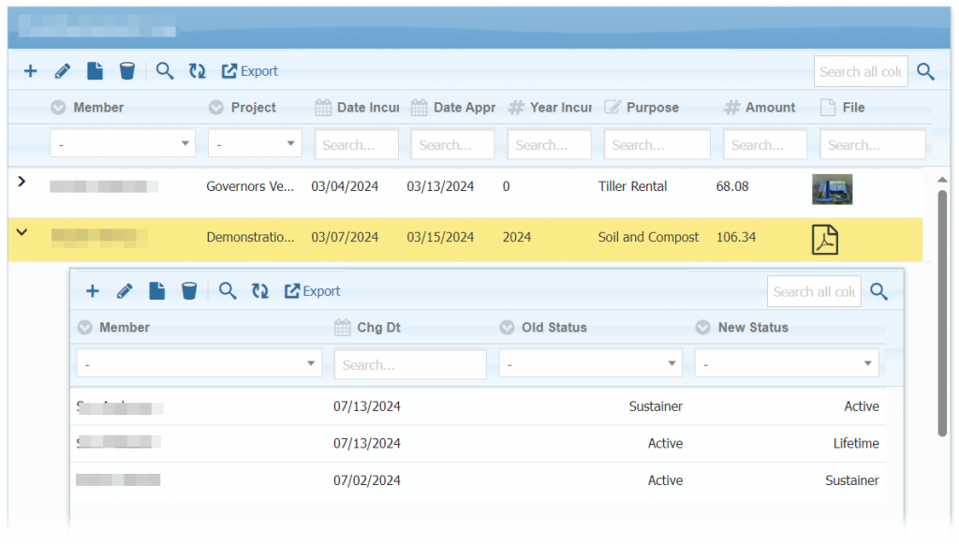Open the PDF file icon in Demonstration row

[824, 239]
